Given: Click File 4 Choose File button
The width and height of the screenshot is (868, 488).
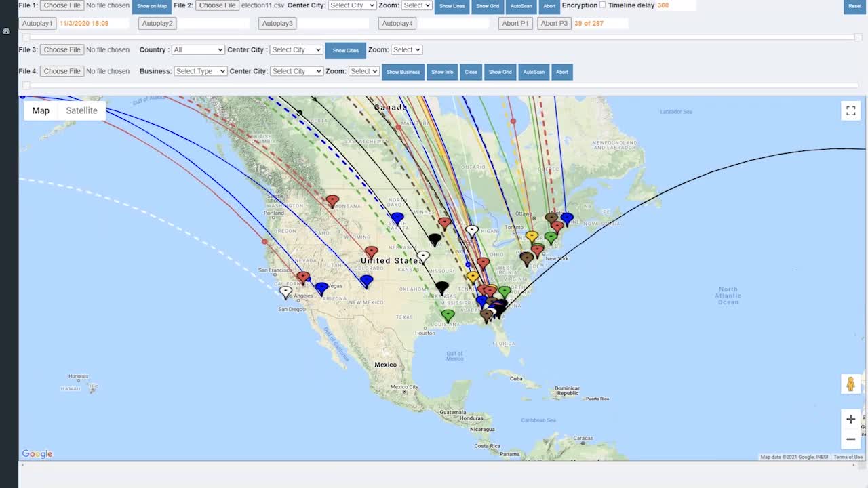Looking at the screenshot, I should click(x=62, y=71).
